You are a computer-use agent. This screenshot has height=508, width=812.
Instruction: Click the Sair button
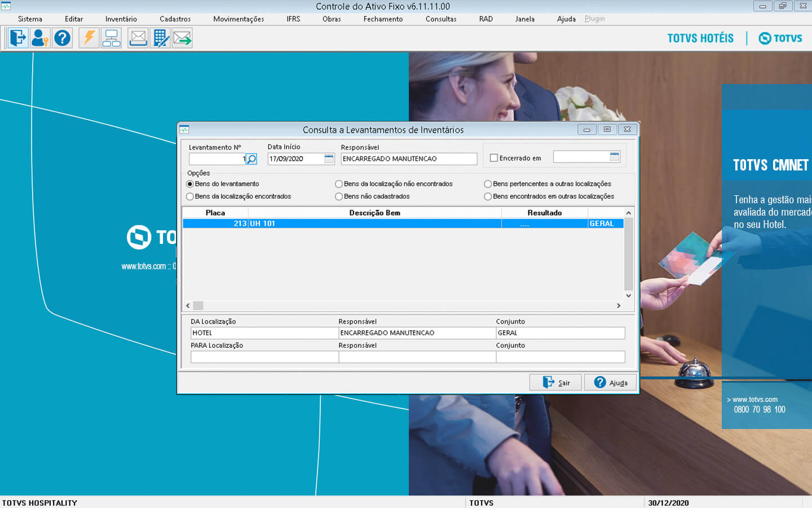pyautogui.click(x=556, y=383)
